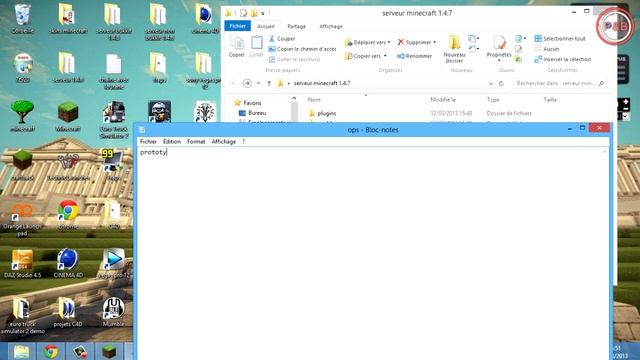The width and height of the screenshot is (640, 360).
Task: Open the Copier vers dropdown
Action: pos(366,56)
